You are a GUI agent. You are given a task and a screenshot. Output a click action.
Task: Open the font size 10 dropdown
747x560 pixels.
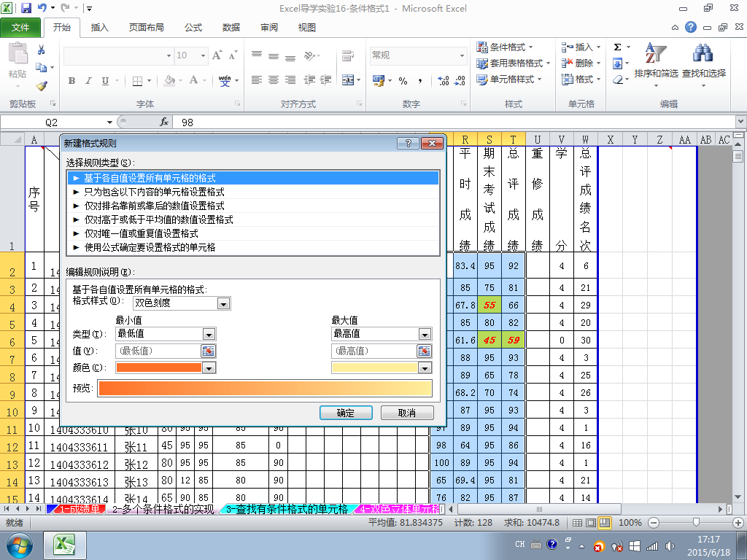tap(203, 55)
